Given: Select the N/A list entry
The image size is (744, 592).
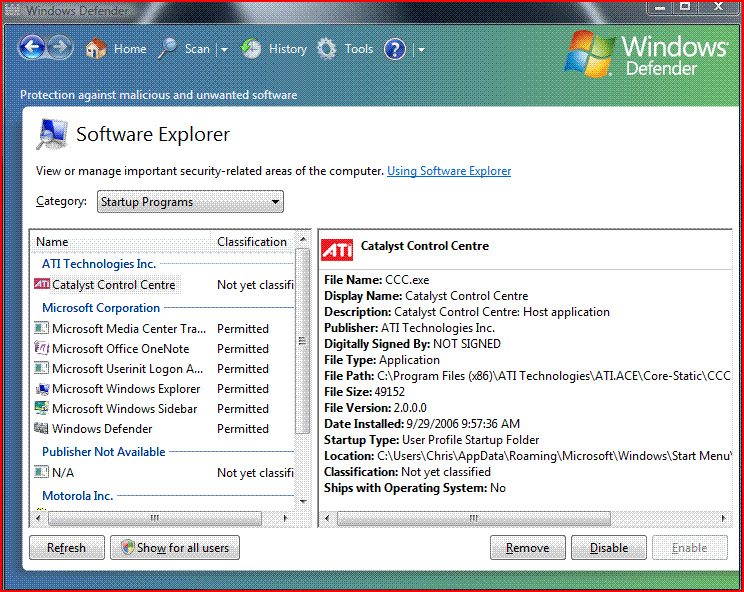Looking at the screenshot, I should [x=63, y=472].
